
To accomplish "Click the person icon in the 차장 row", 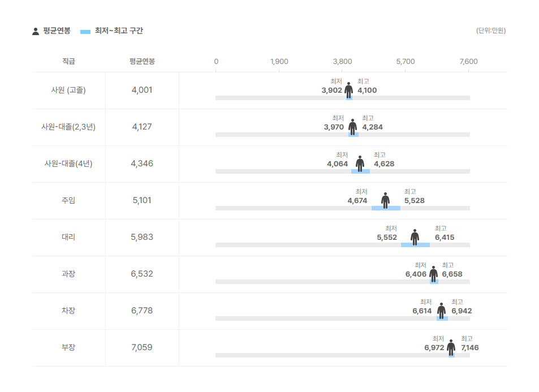I will tap(441, 311).
